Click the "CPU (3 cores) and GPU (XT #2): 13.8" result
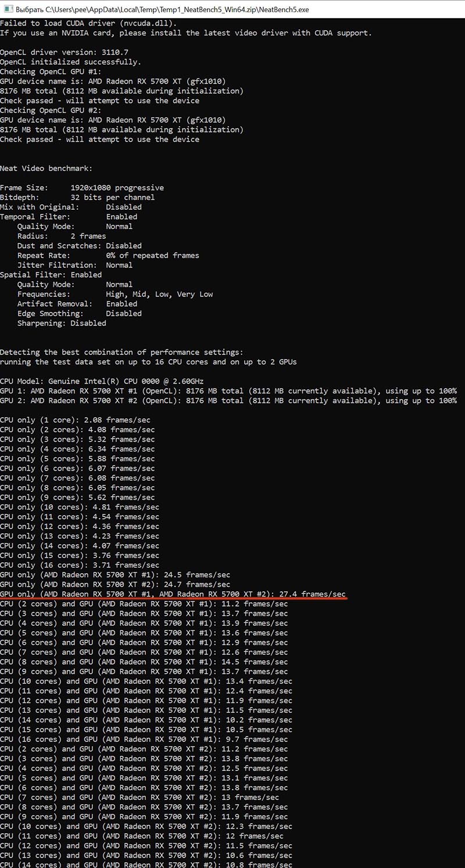 144,759
